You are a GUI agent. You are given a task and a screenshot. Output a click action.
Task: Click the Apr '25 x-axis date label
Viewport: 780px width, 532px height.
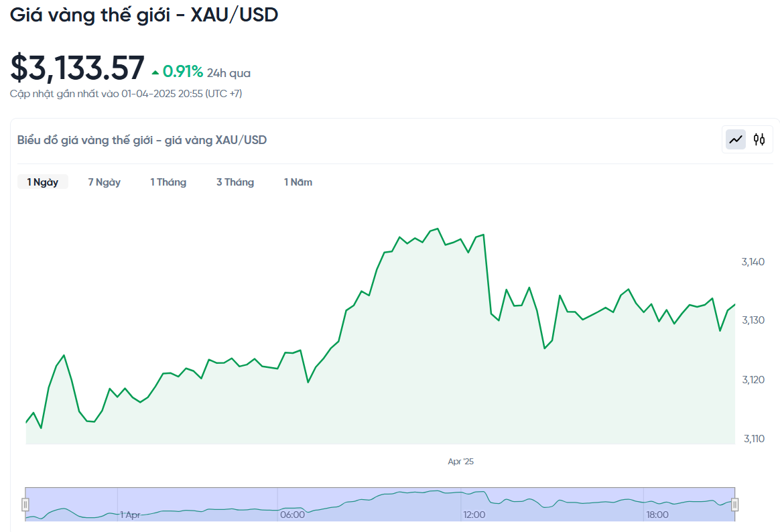click(x=461, y=462)
